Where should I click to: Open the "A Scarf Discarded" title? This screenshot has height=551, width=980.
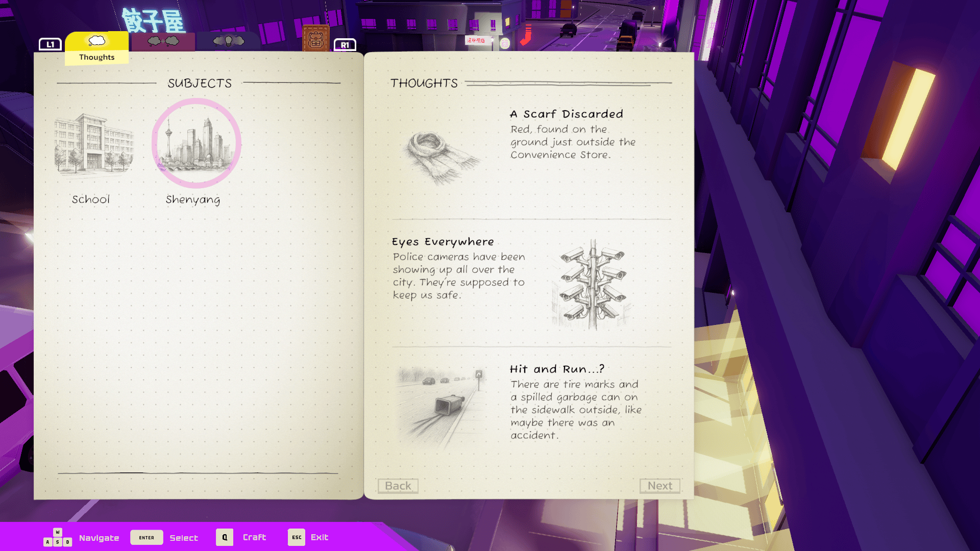click(x=566, y=114)
